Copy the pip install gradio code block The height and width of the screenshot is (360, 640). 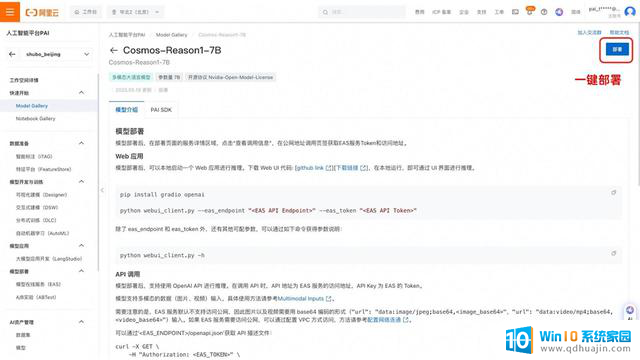613,192
